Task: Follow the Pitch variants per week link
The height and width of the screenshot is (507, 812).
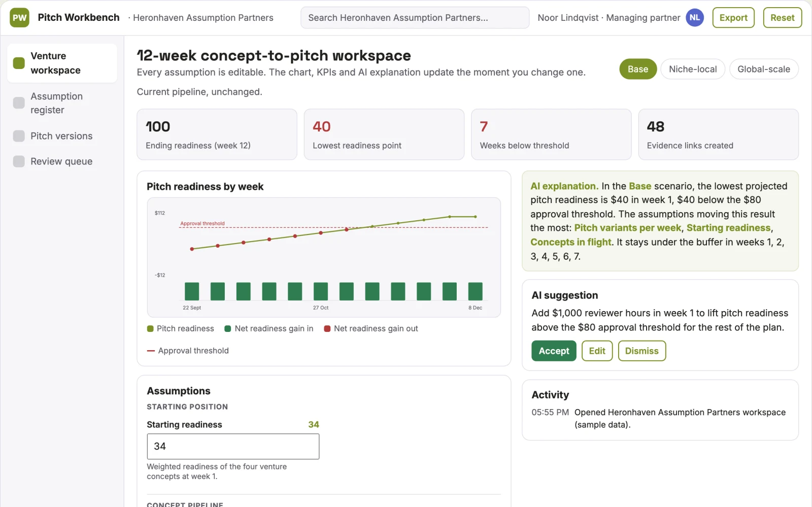Action: click(627, 228)
